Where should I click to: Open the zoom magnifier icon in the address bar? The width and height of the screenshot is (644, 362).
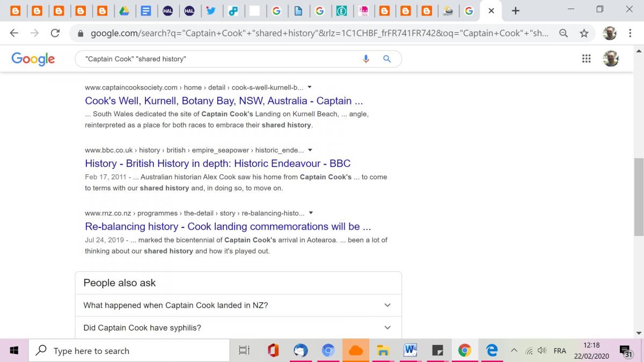click(563, 33)
